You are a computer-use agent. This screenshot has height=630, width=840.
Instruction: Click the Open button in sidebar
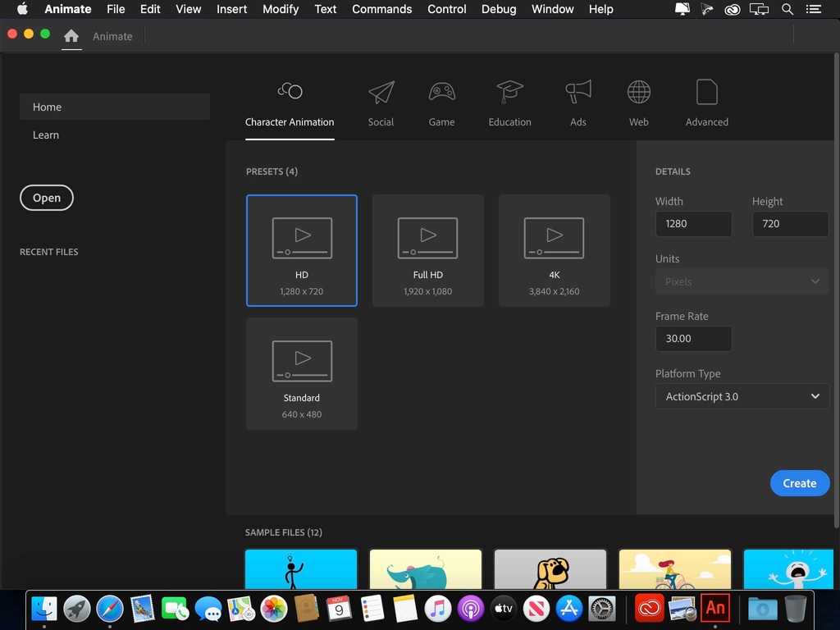coord(47,198)
